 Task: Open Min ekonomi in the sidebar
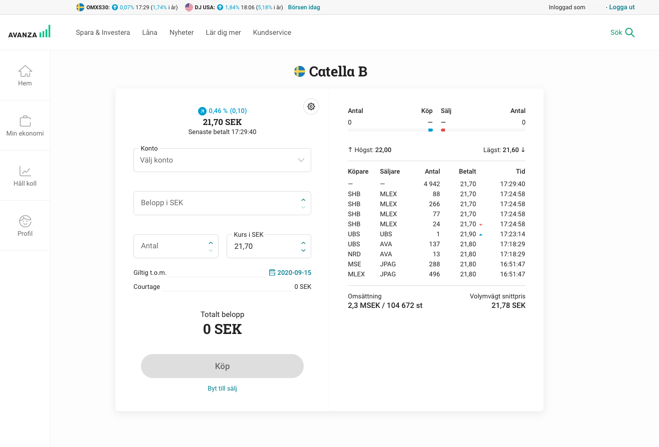tap(25, 125)
